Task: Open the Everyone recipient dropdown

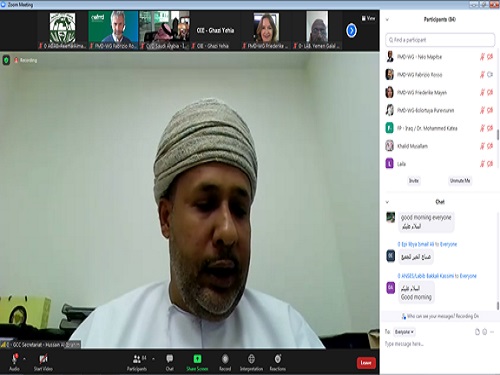Action: coord(404,332)
